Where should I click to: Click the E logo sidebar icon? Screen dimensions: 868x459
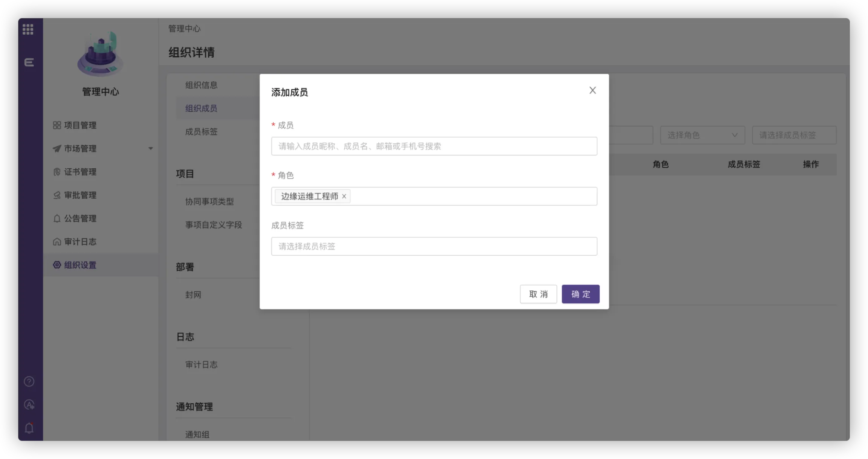29,63
